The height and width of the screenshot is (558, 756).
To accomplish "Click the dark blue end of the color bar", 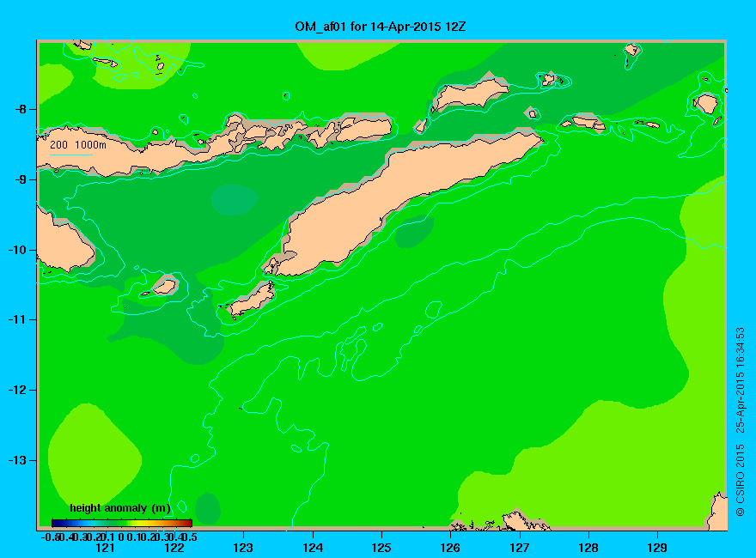I will pos(55,523).
